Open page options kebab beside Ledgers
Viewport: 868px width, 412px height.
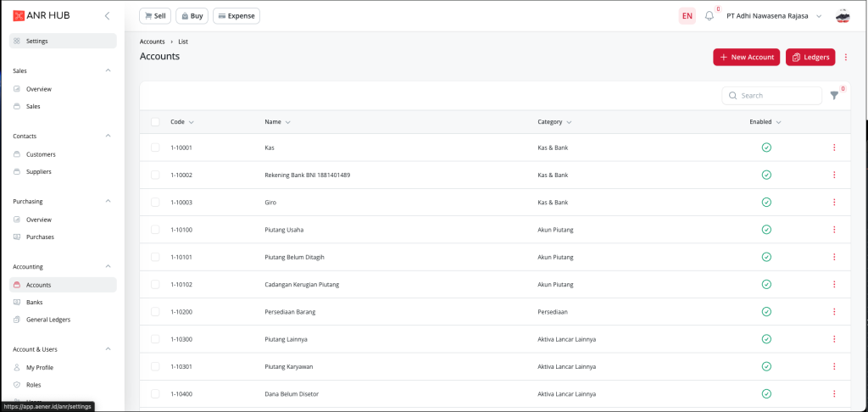(845, 57)
